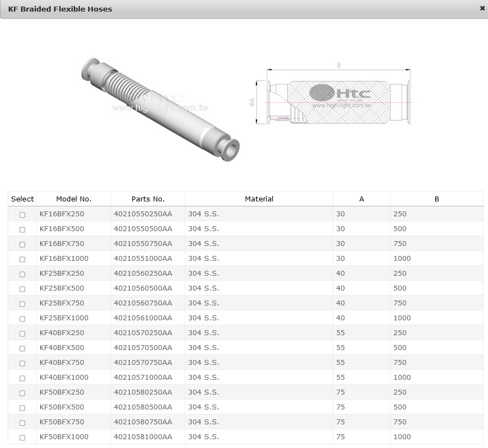Tick the KF16BFX1000 row checkbox
The width and height of the screenshot is (488, 448).
[x=23, y=259]
